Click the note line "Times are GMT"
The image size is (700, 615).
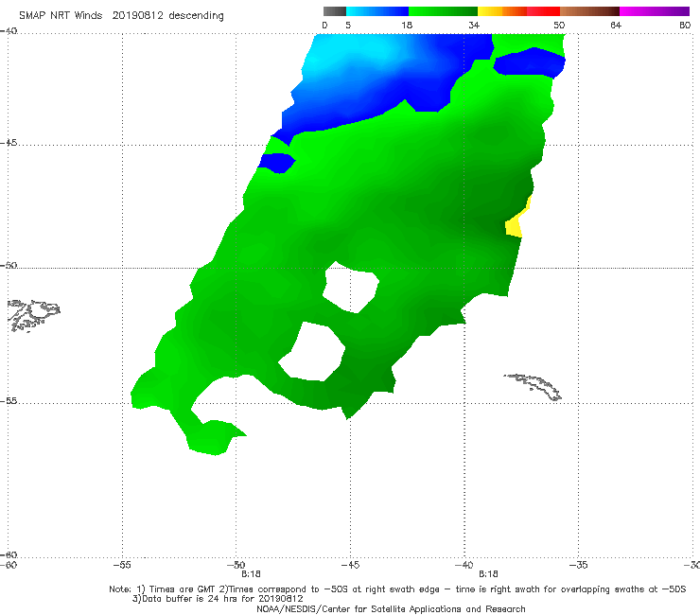coord(183,589)
